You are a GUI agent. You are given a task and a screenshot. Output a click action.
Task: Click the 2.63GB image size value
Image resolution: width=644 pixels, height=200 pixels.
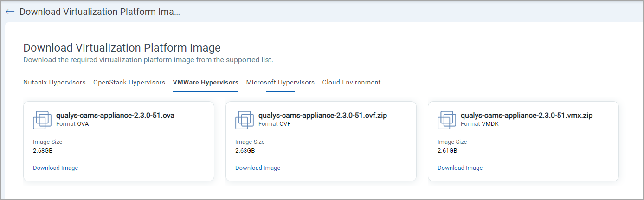pyautogui.click(x=245, y=151)
